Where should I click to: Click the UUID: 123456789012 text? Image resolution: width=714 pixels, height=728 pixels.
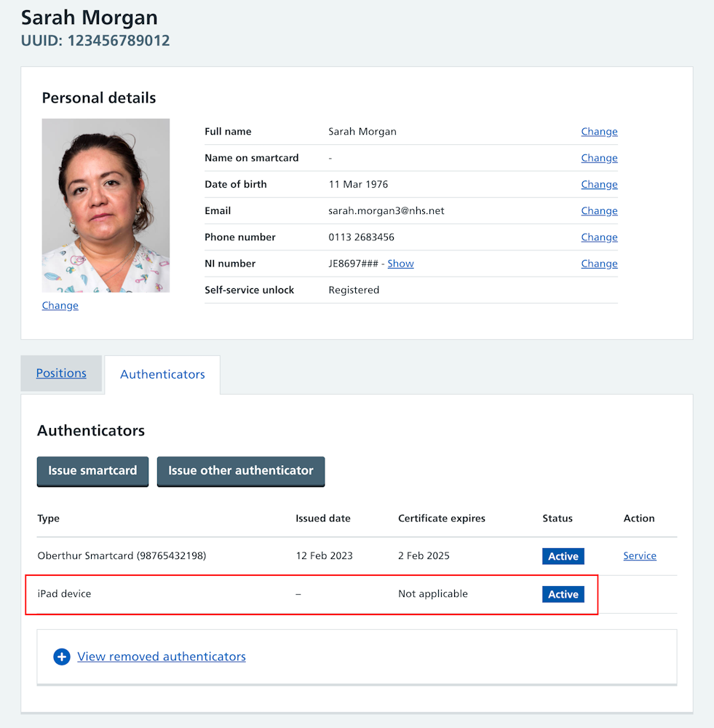click(x=95, y=40)
